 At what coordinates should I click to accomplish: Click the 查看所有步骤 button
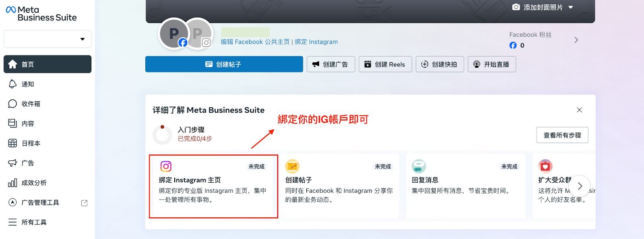pos(562,135)
